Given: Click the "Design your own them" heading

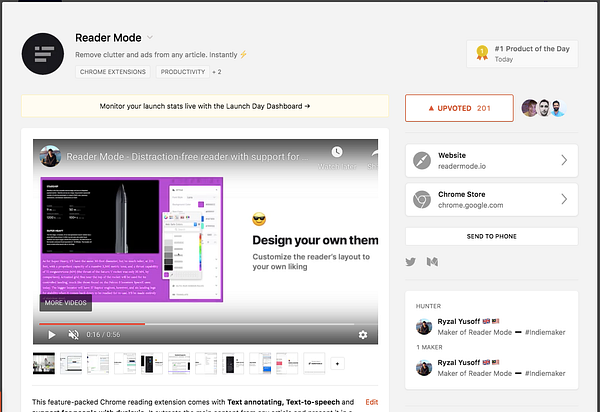Looking at the screenshot, I should coord(315,240).
